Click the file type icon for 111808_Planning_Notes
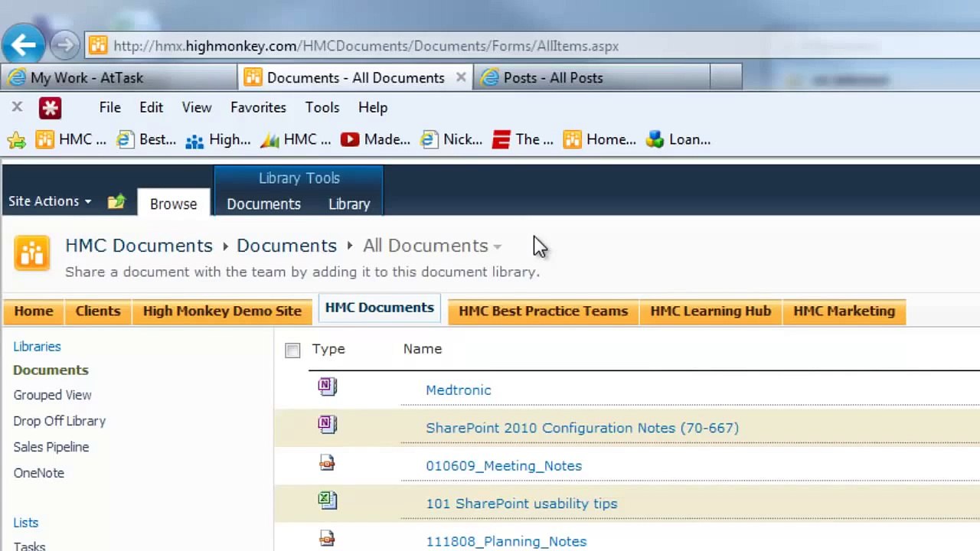This screenshot has height=551, width=980. pyautogui.click(x=327, y=539)
